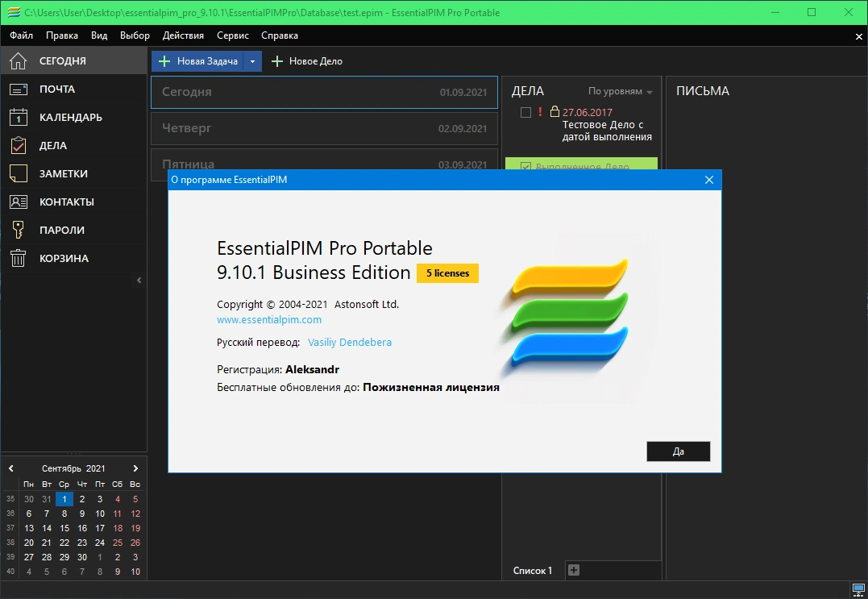The image size is (868, 599).
Task: Click week number 37 in mini calendar
Action: (x=10, y=528)
